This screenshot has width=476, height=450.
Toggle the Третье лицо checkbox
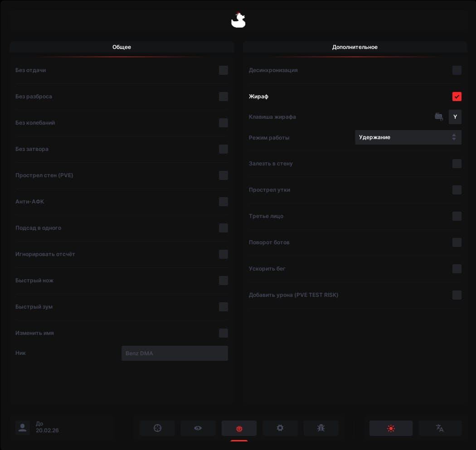(x=457, y=216)
